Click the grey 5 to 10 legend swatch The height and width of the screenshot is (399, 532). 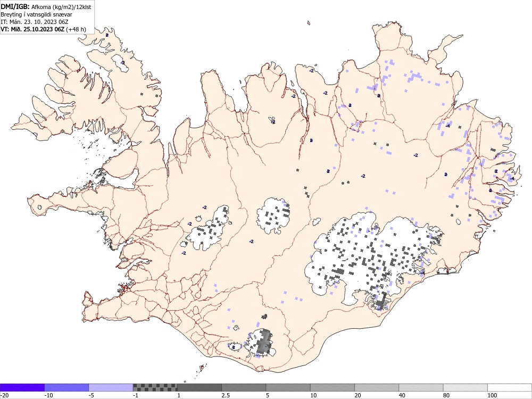(x=288, y=387)
